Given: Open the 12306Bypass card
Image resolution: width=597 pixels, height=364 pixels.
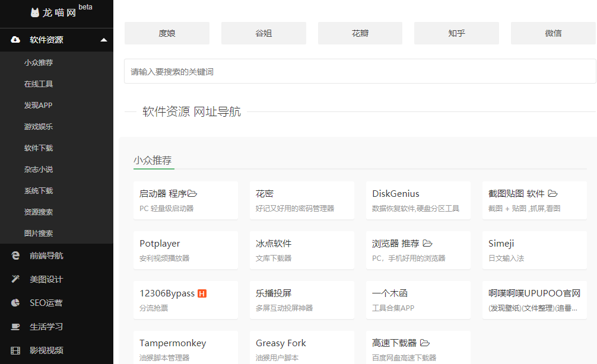Looking at the screenshot, I should [x=186, y=300].
